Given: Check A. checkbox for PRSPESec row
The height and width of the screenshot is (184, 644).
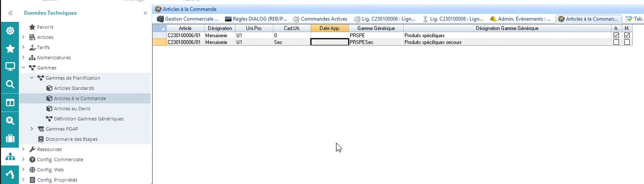Looking at the screenshot, I should tap(616, 42).
